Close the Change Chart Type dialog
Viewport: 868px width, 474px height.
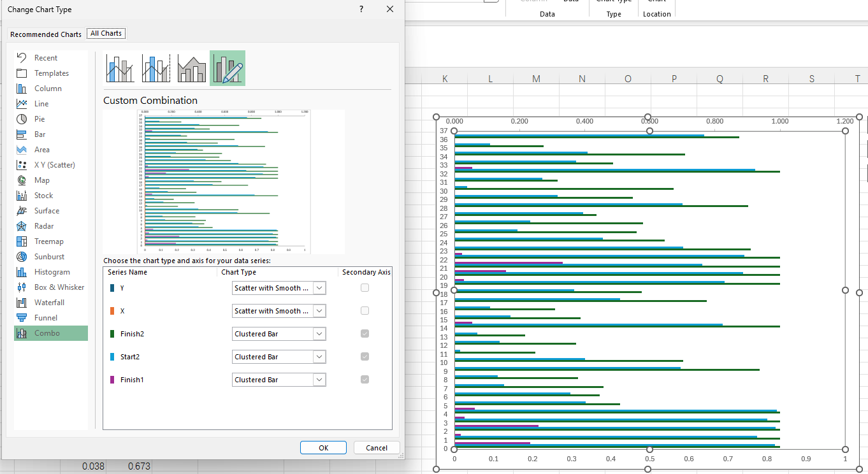[x=390, y=9]
